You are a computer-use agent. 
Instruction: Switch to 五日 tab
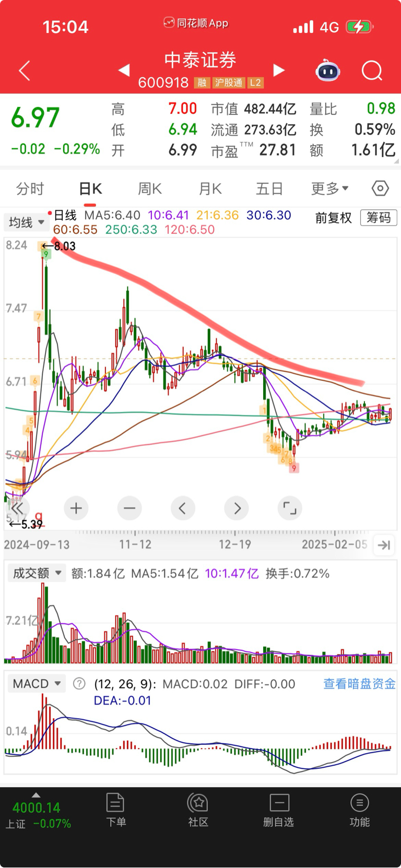[x=269, y=188]
